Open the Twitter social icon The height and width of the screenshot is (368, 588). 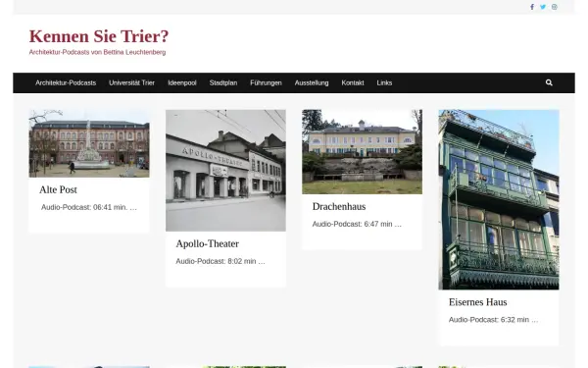click(543, 7)
